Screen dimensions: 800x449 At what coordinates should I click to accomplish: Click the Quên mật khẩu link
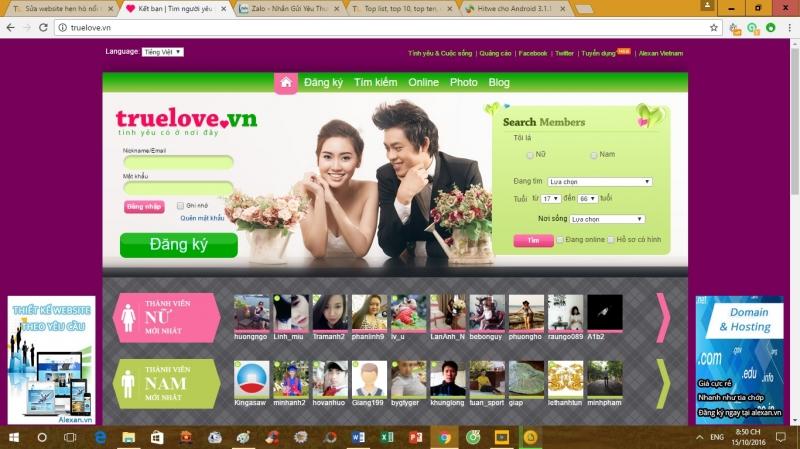pyautogui.click(x=202, y=218)
